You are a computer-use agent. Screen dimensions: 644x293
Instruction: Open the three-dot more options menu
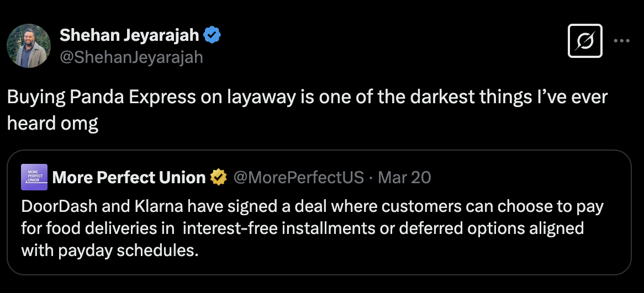[622, 40]
